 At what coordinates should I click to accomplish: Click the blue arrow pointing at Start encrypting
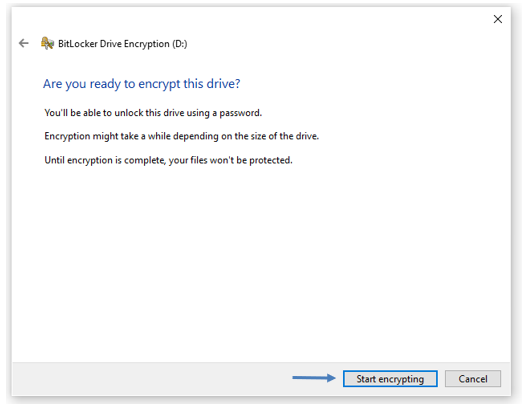tap(314, 378)
